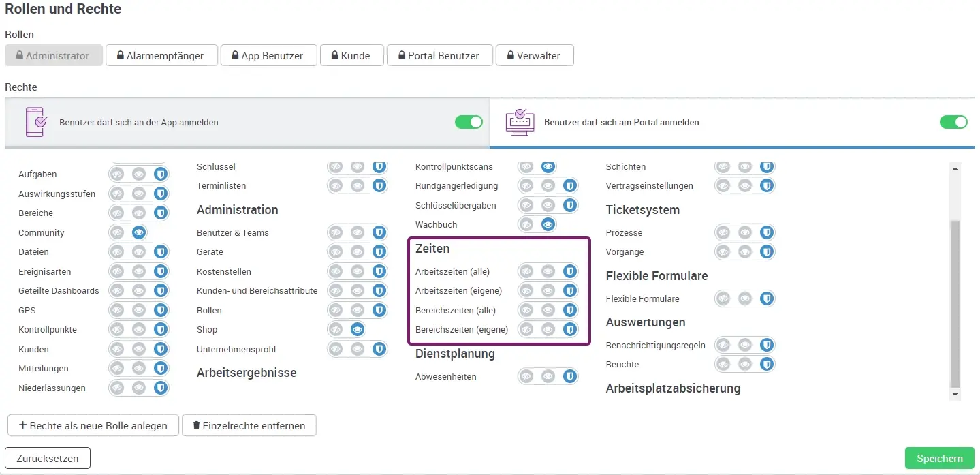Select the read-only eye icon for Community
This screenshot has height=475, width=980.
click(x=139, y=232)
